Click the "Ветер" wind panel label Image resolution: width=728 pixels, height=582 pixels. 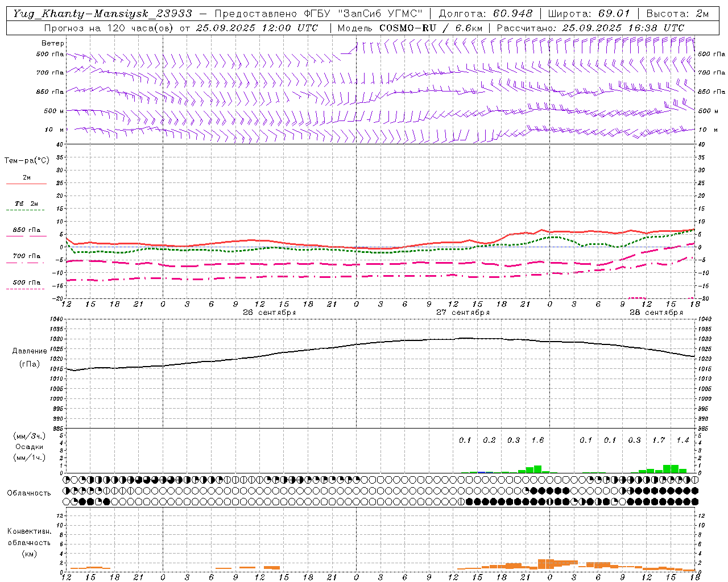point(53,43)
